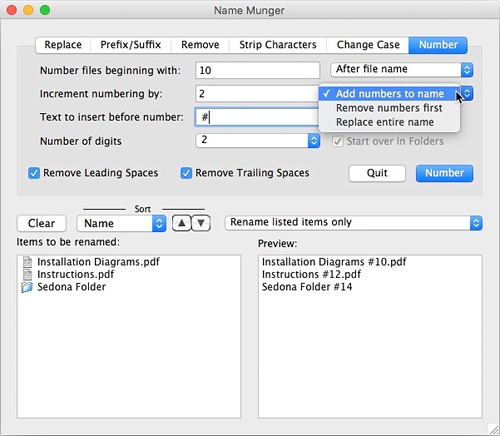Click the window resize grip corner
This screenshot has height=436, width=500.
pos(493,429)
